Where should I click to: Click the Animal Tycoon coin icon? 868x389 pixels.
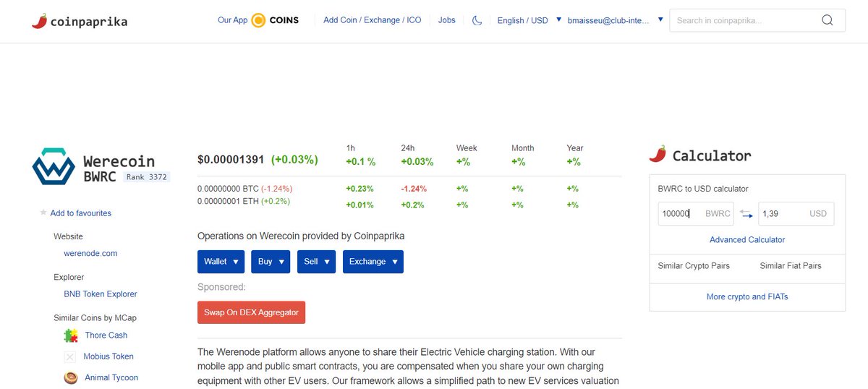(x=71, y=377)
